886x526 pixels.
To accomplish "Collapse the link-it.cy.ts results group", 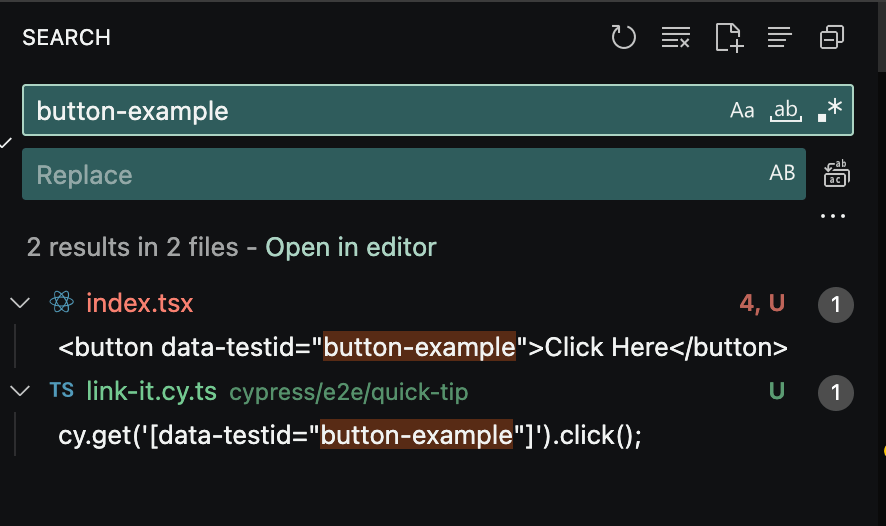I will click(x=19, y=391).
